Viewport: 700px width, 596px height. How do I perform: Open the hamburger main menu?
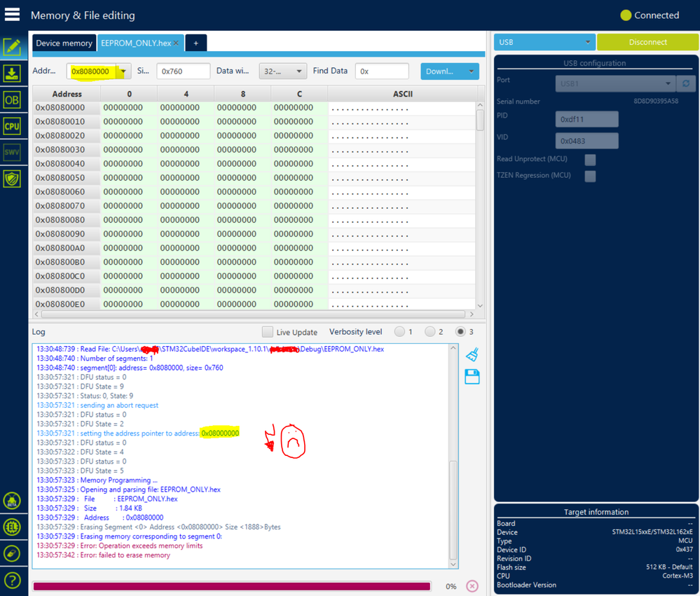12,14
